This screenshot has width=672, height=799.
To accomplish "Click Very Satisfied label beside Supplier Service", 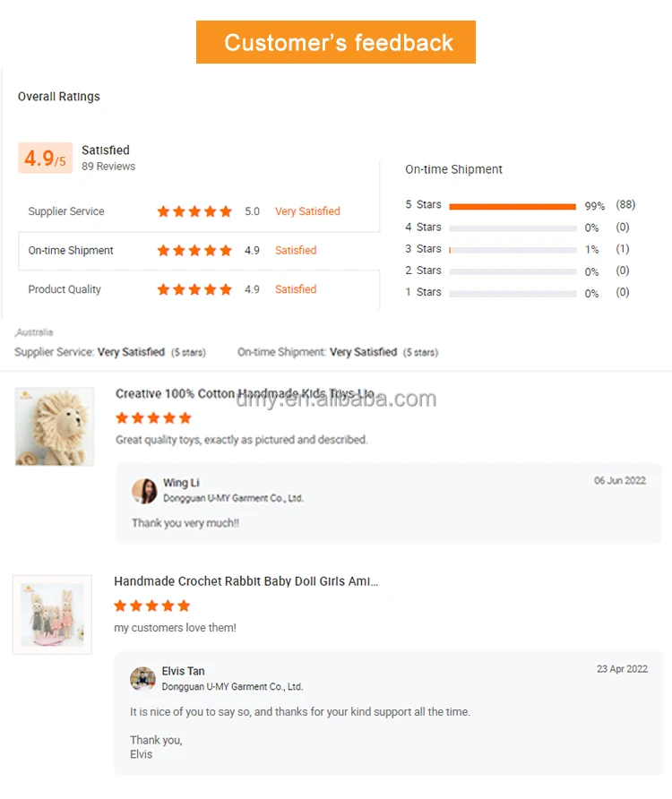I will tap(307, 211).
